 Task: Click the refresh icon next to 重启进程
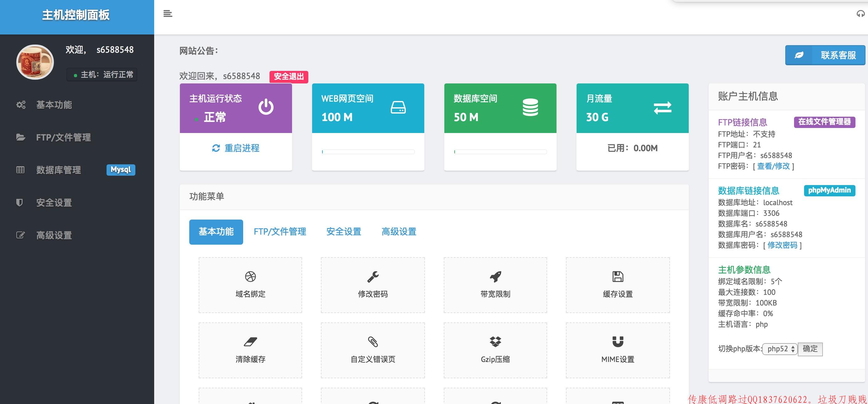click(216, 148)
